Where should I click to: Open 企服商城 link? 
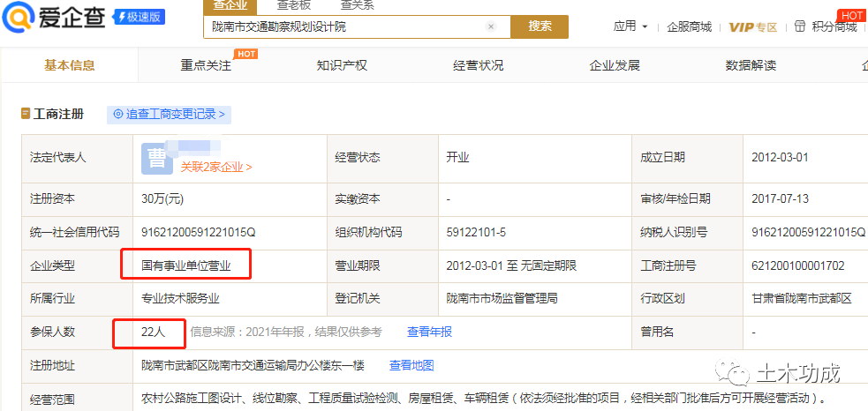pyautogui.click(x=690, y=26)
